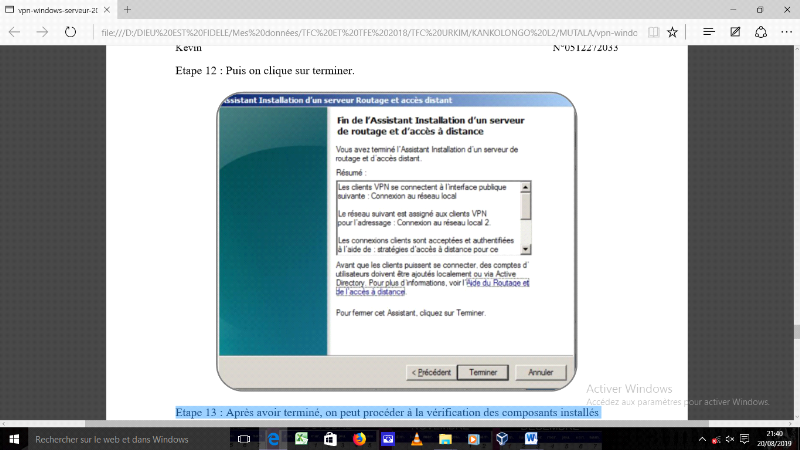Reload the page with the refresh icon
Image resolution: width=800 pixels, height=450 pixels.
point(70,32)
